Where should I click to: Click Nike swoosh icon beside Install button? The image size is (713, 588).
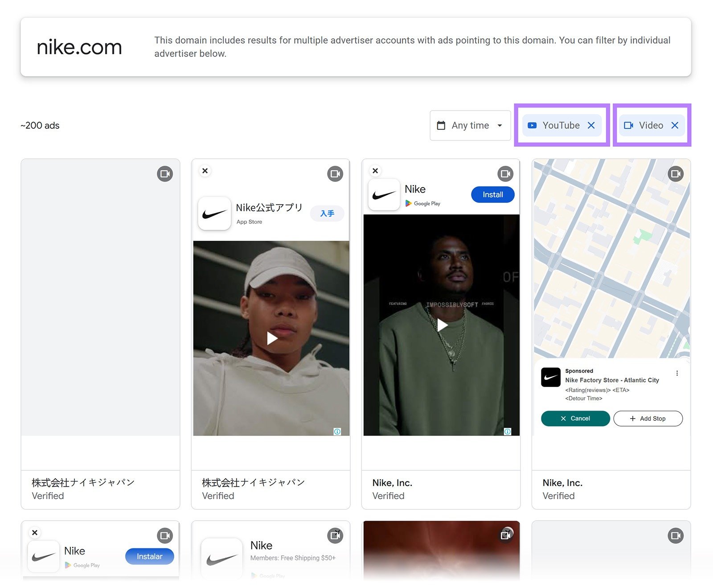[x=384, y=195]
